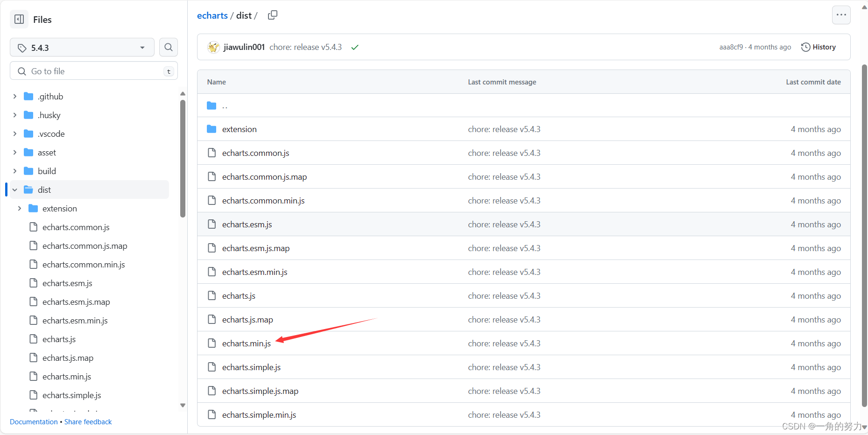This screenshot has height=435, width=868.
Task: Expand the .github folder in sidebar
Action: pyautogui.click(x=14, y=96)
